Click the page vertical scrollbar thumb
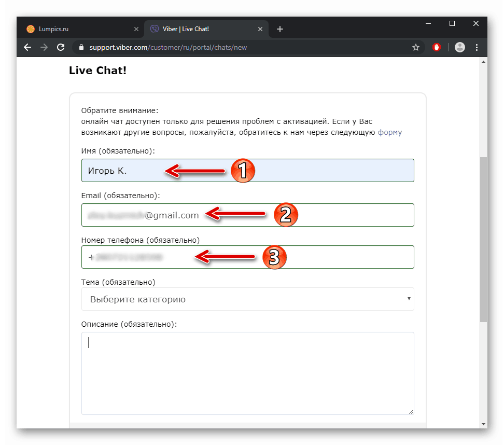The image size is (504, 445). coord(483,239)
